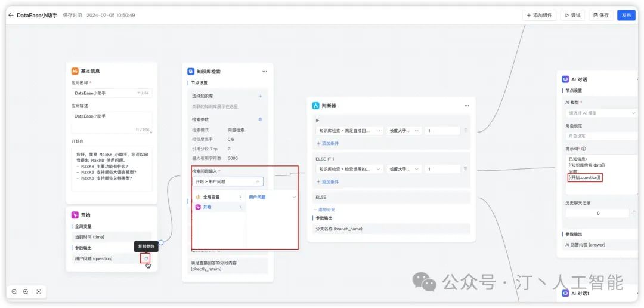Click 满足直接回答的分段内容 {directly_return} output
Viewport: 644px width, 308px height.
(x=228, y=266)
